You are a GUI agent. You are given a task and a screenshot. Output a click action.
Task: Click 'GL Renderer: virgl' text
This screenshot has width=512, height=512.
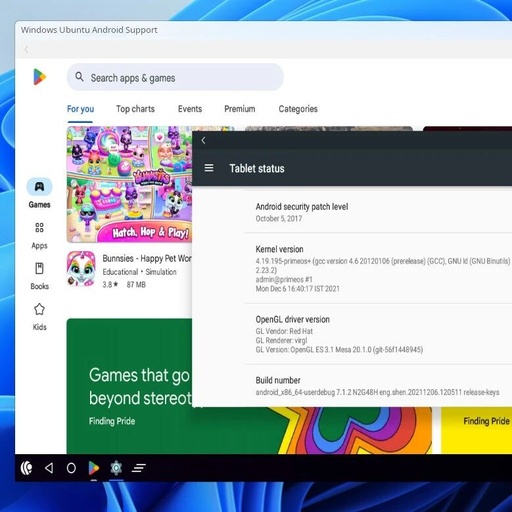click(x=281, y=340)
